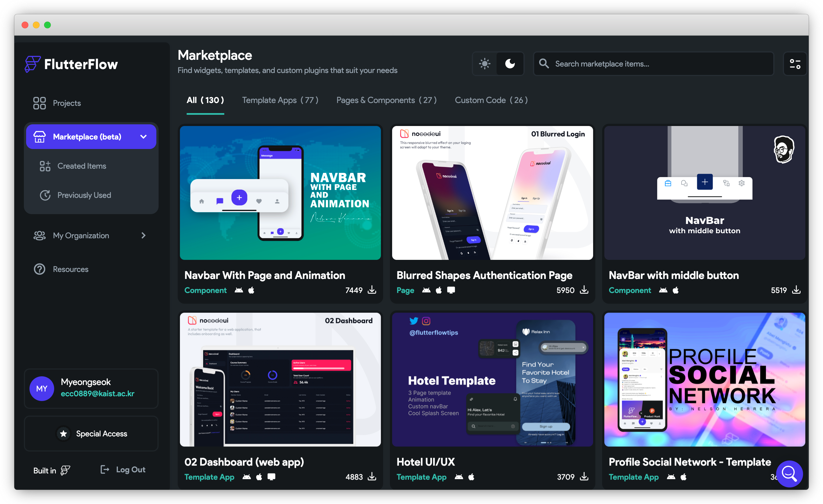
Task: Open the Navbar With Page animation thumbnail
Action: pos(280,193)
